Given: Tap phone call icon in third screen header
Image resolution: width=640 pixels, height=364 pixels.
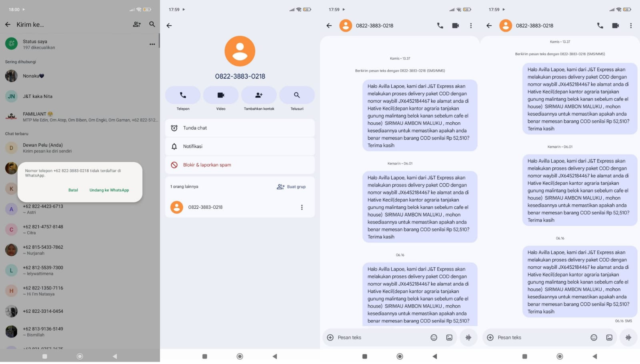Looking at the screenshot, I should 440,26.
